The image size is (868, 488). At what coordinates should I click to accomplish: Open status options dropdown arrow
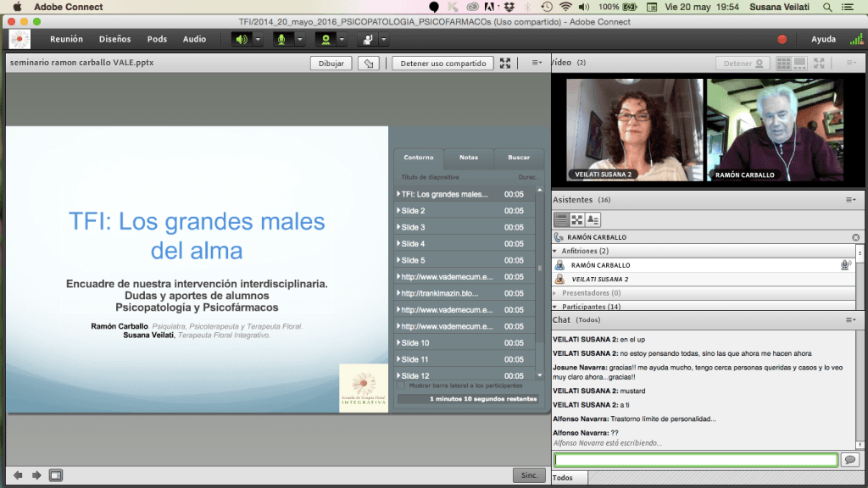[384, 39]
